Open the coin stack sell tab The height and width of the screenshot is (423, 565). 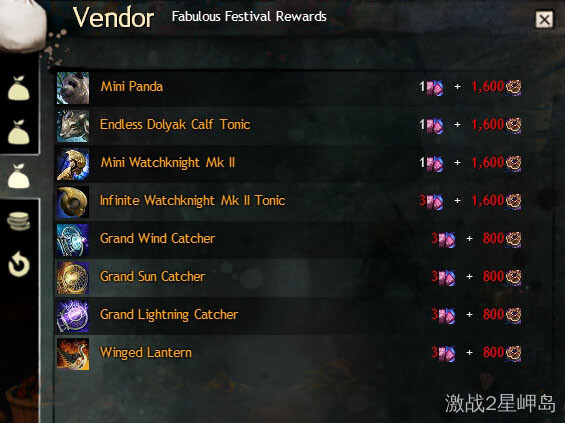[x=19, y=221]
